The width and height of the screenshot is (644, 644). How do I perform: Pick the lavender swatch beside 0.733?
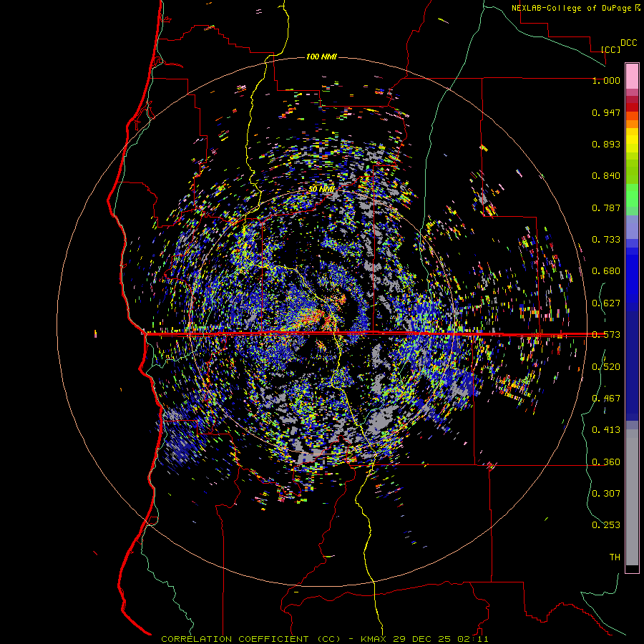(x=632, y=227)
